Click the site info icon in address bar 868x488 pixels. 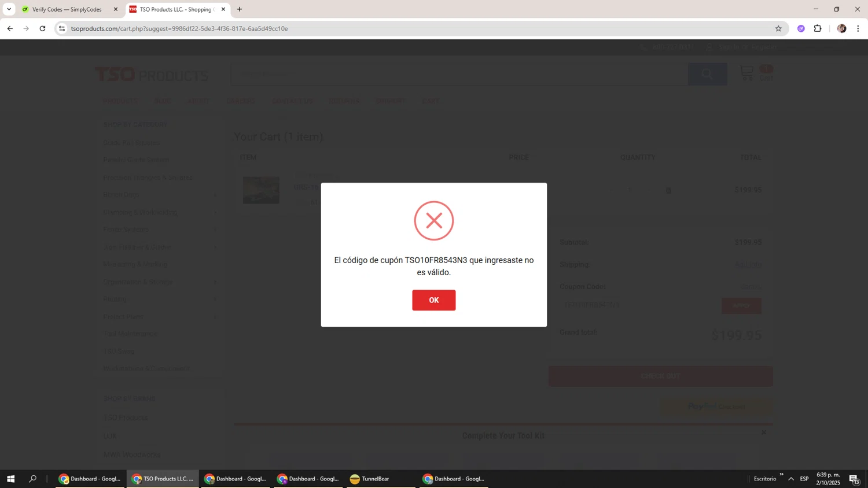click(x=62, y=28)
